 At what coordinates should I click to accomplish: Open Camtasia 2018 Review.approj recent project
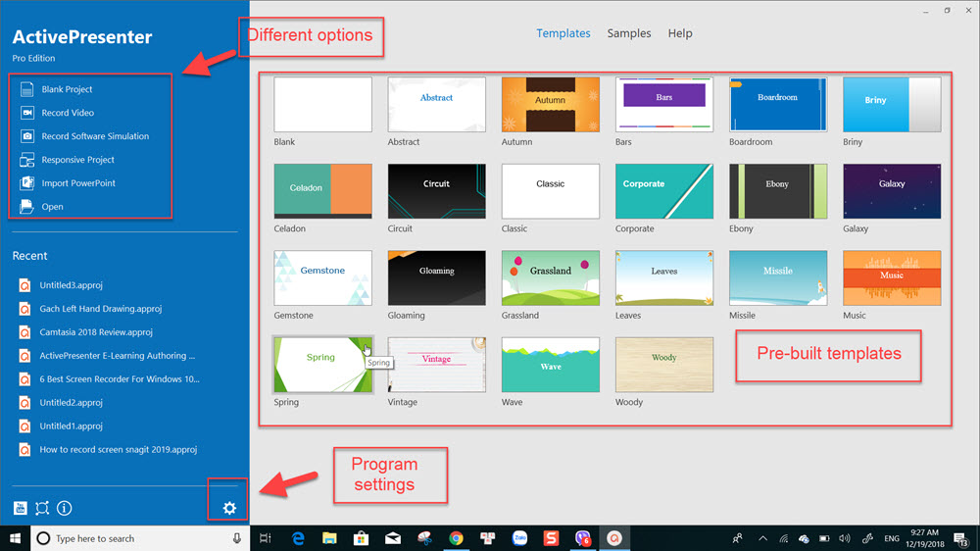[96, 332]
